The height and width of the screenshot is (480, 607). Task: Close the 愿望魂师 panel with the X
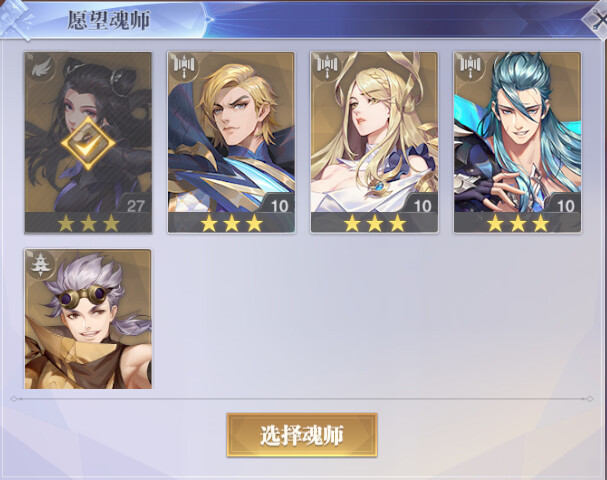point(597,20)
